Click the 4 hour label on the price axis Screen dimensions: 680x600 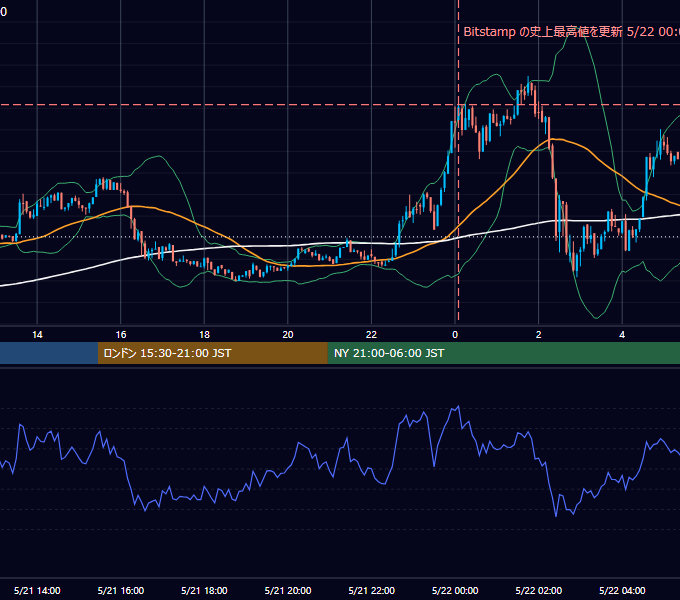(x=622, y=335)
